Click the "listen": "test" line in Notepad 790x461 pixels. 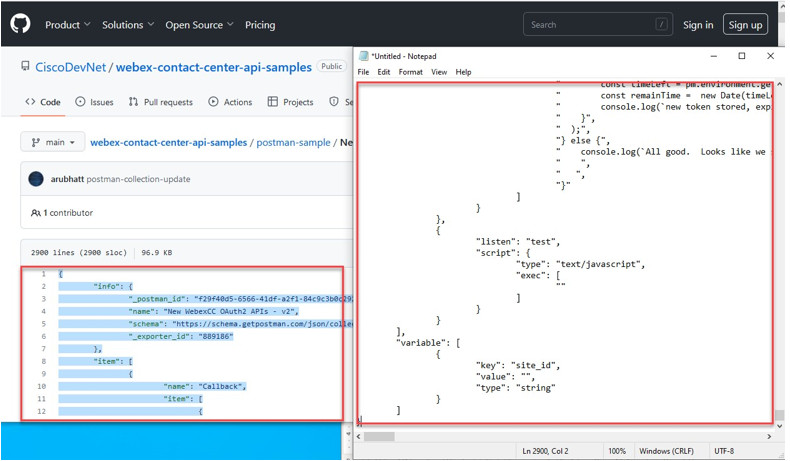pyautogui.click(x=517, y=242)
